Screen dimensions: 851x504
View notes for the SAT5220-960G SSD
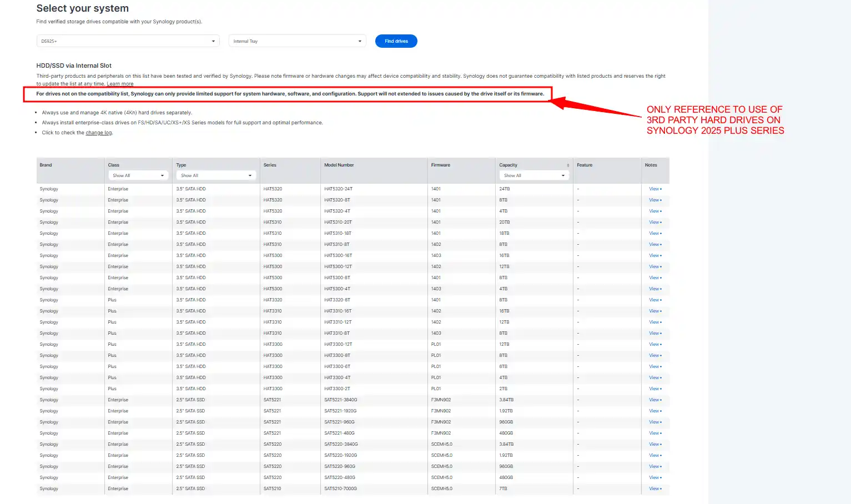click(654, 467)
